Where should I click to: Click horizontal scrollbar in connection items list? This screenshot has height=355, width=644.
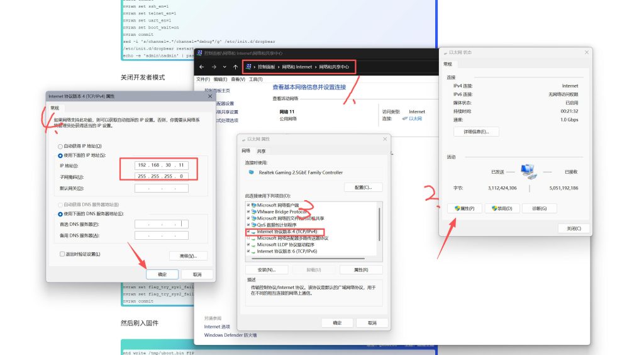click(308, 259)
